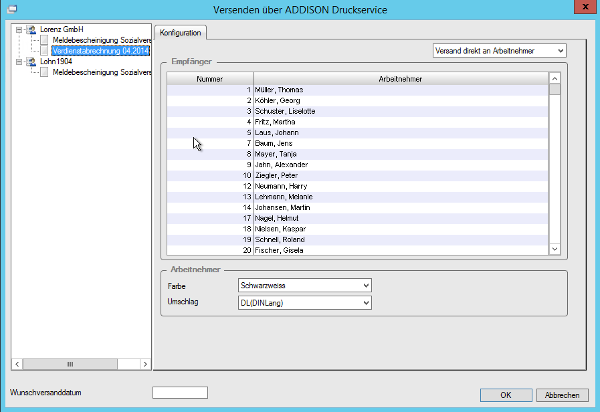Select Lorenz GmbH in the tree
Viewport: 600px width, 412px height.
[62, 29]
